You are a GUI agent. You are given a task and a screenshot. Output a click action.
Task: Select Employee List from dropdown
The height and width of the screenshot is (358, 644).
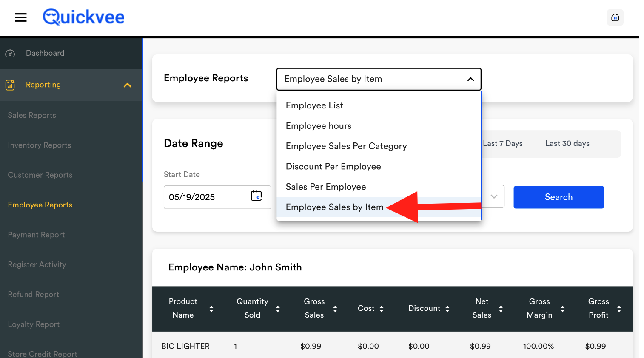pyautogui.click(x=314, y=105)
